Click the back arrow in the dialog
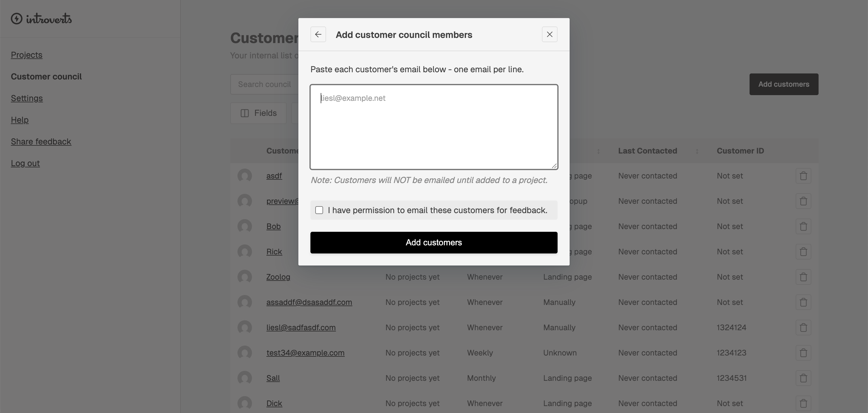Screen dimensions: 868x413 tap(318, 34)
